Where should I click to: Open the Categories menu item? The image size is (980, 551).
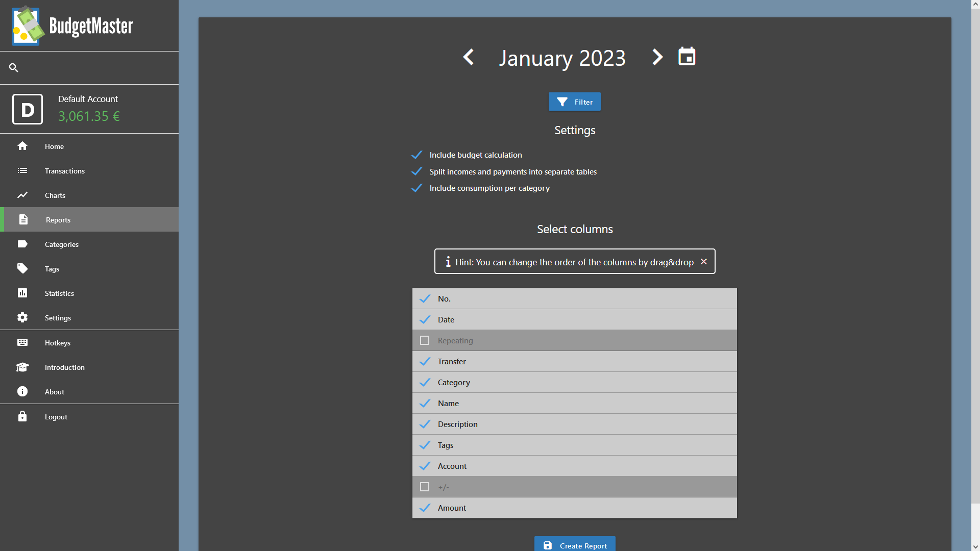[89, 244]
